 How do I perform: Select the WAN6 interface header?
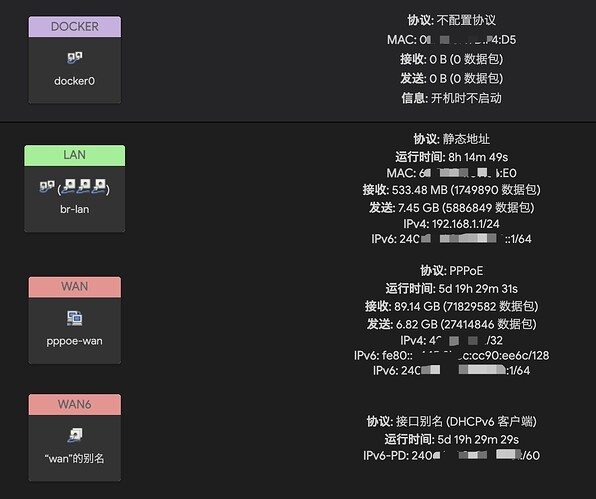click(x=75, y=404)
